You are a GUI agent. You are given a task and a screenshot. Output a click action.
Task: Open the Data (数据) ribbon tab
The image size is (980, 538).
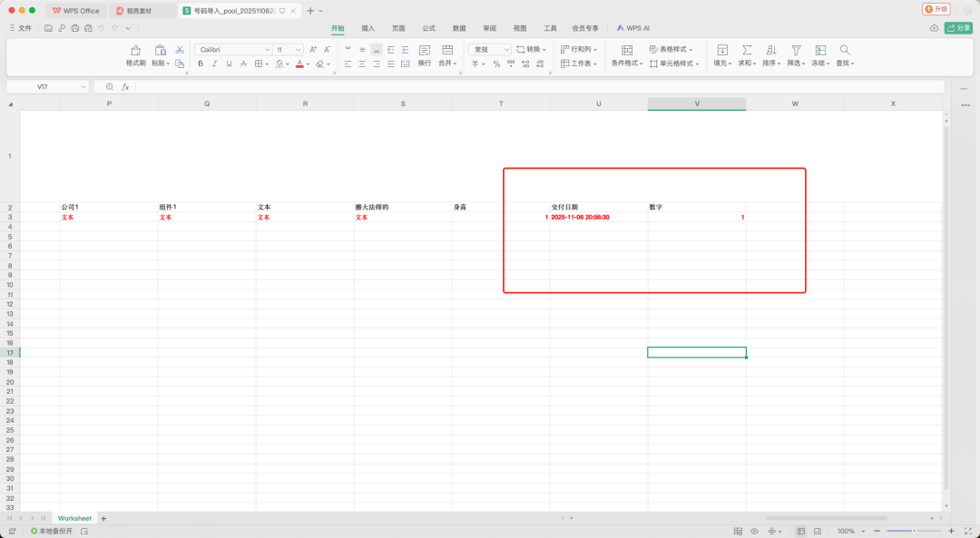(459, 28)
